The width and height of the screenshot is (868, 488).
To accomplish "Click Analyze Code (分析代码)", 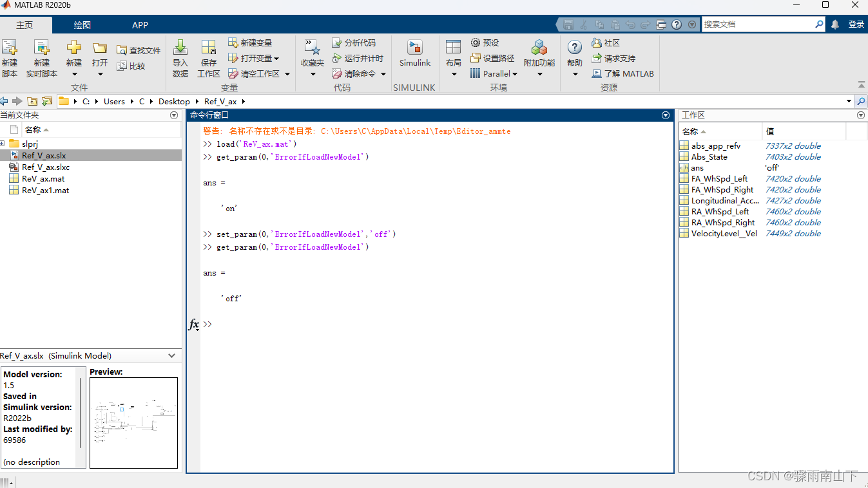I will [x=354, y=42].
